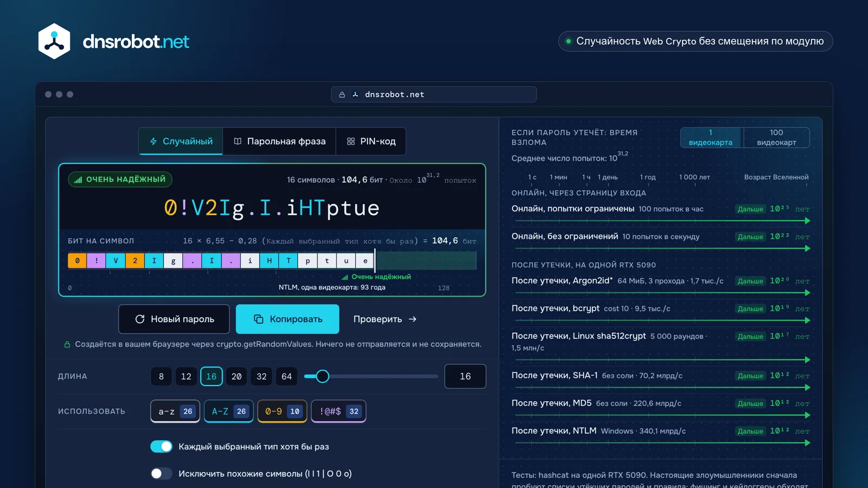This screenshot has width=868, height=488.
Task: Click the lock icon in address bar
Action: (342, 94)
